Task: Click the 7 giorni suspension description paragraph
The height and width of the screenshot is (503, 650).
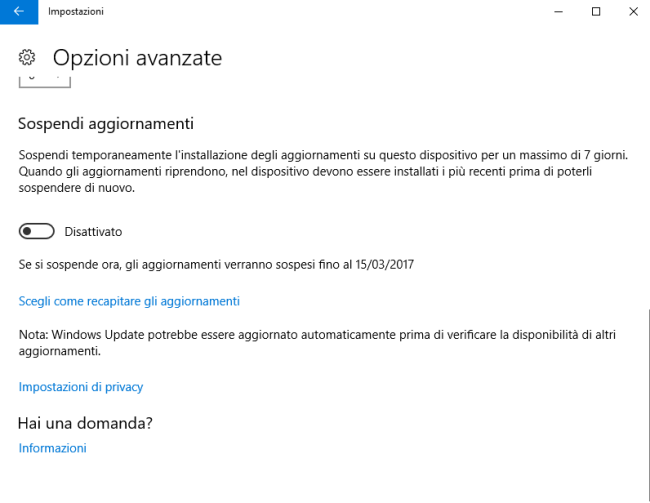Action: click(323, 171)
